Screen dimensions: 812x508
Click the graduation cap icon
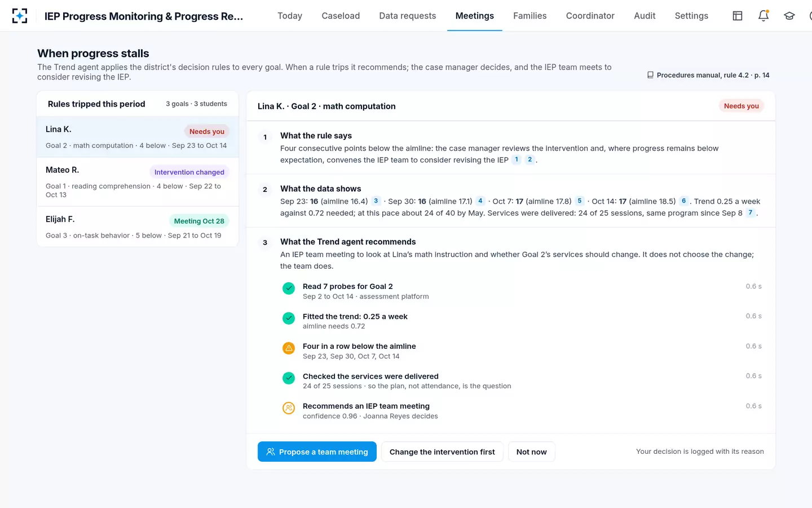click(789, 16)
